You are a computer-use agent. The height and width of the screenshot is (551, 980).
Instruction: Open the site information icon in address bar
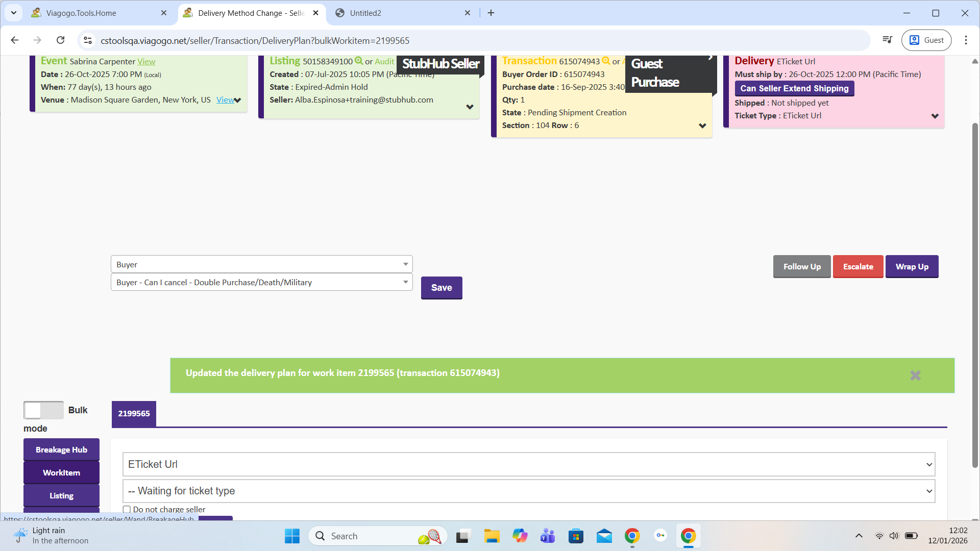point(88,40)
